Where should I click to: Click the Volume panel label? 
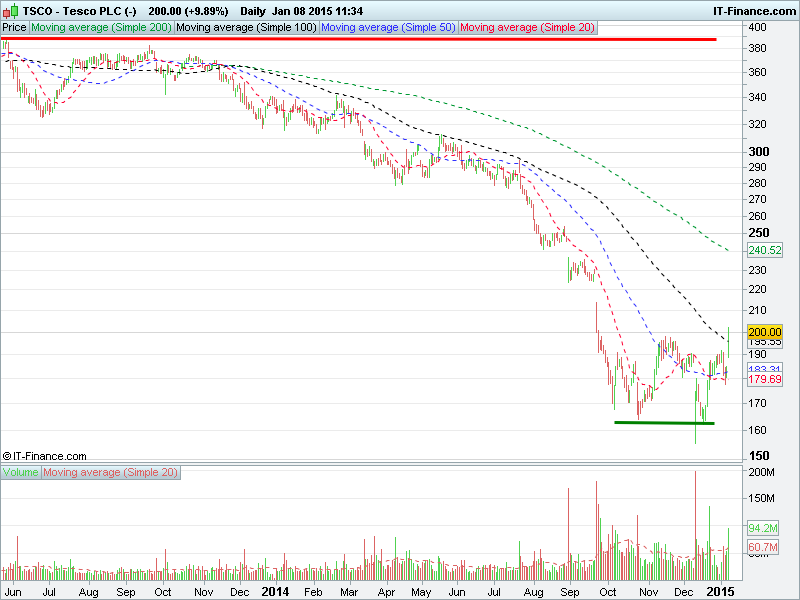(x=21, y=471)
